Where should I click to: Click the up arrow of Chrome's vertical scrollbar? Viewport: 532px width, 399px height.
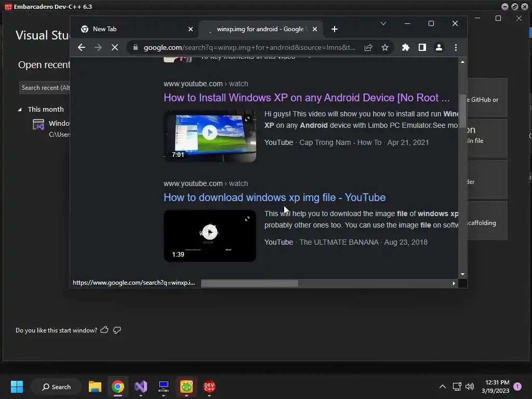tap(462, 62)
